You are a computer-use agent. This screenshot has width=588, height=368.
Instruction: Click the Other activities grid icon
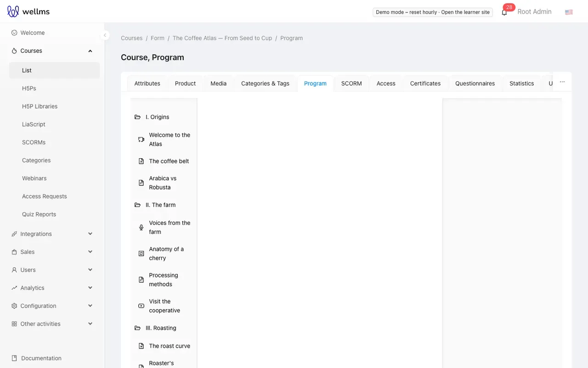14,323
